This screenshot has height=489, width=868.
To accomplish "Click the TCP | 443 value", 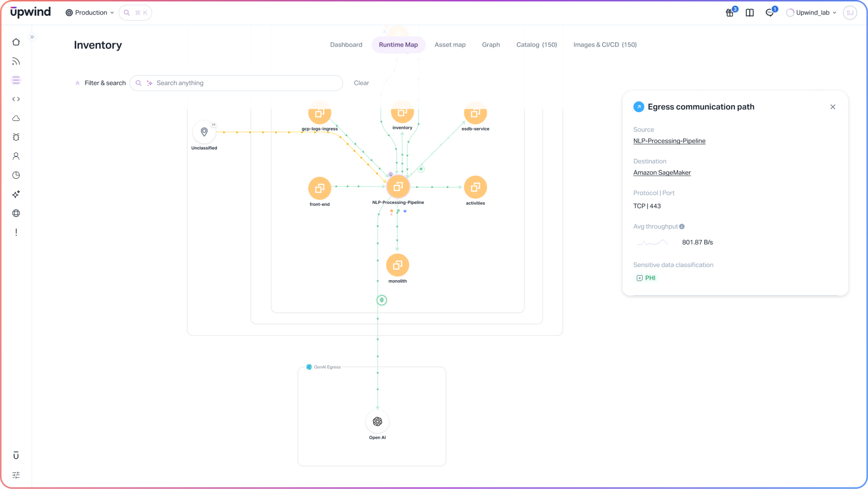I will coord(647,206).
